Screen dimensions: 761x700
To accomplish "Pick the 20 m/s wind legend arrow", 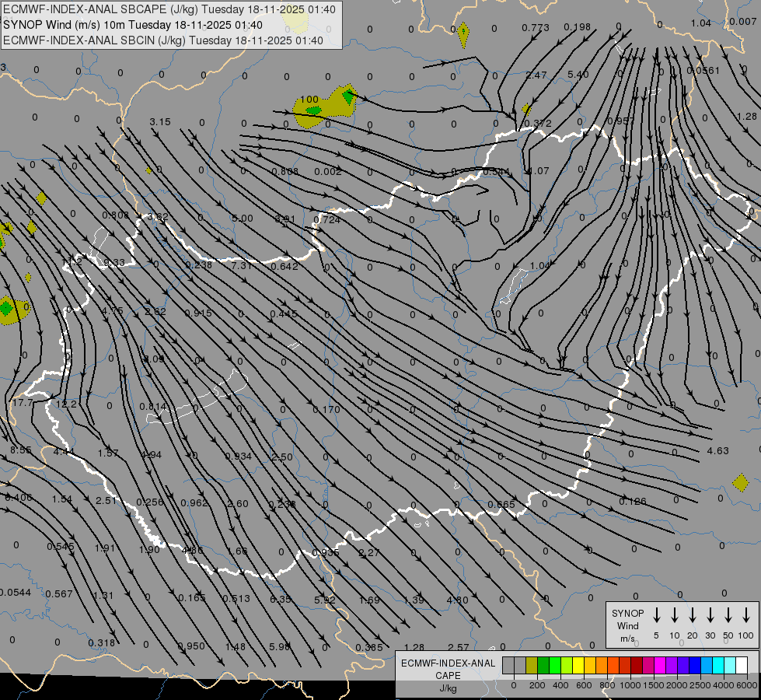I will [693, 615].
